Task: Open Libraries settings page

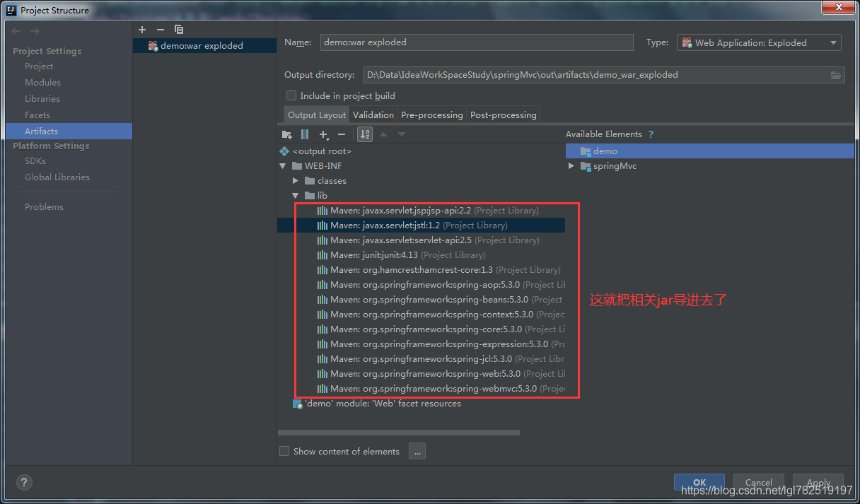Action: (42, 99)
